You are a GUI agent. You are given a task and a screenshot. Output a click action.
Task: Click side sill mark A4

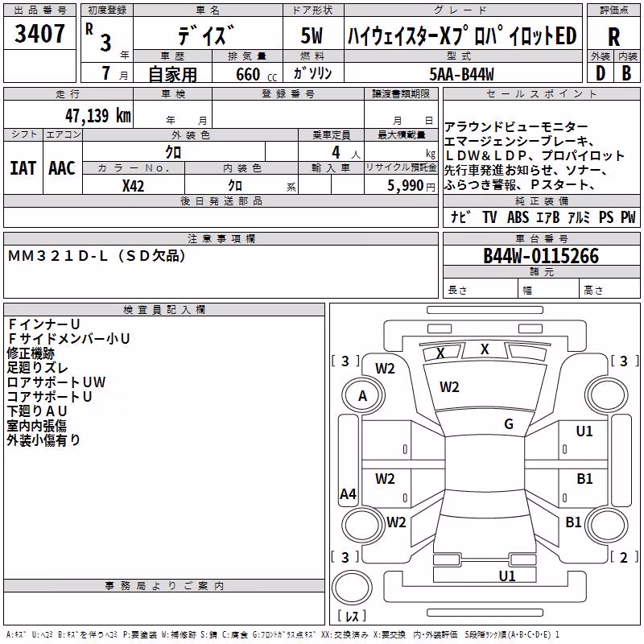pyautogui.click(x=349, y=493)
